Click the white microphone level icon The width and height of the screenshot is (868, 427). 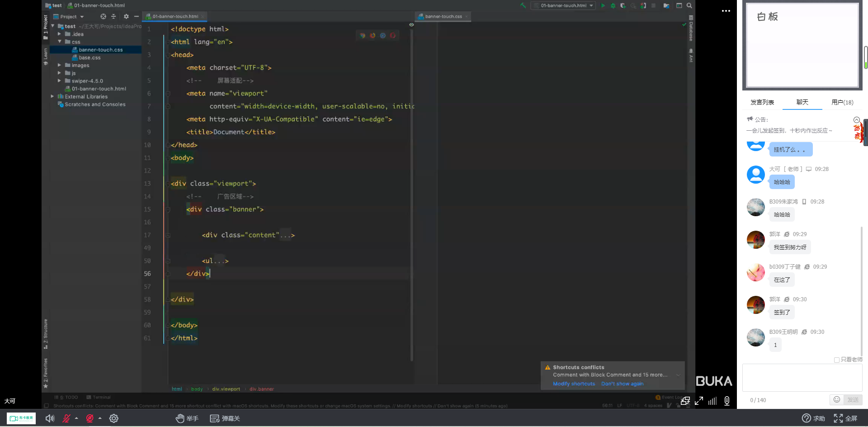click(726, 401)
